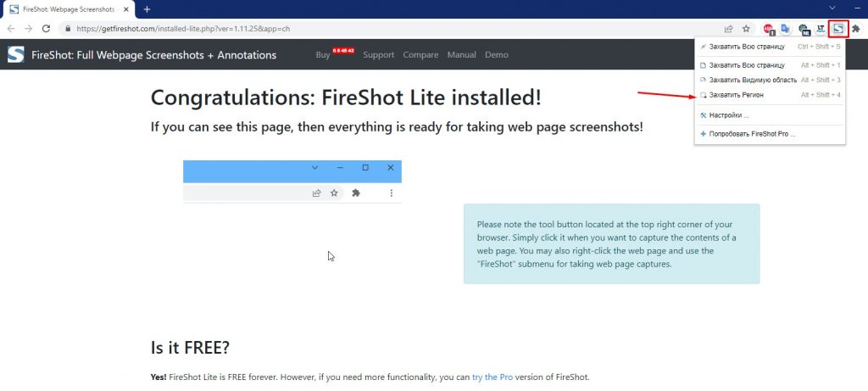Click the share page icon in address bar
The width and height of the screenshot is (868, 391).
point(728,29)
